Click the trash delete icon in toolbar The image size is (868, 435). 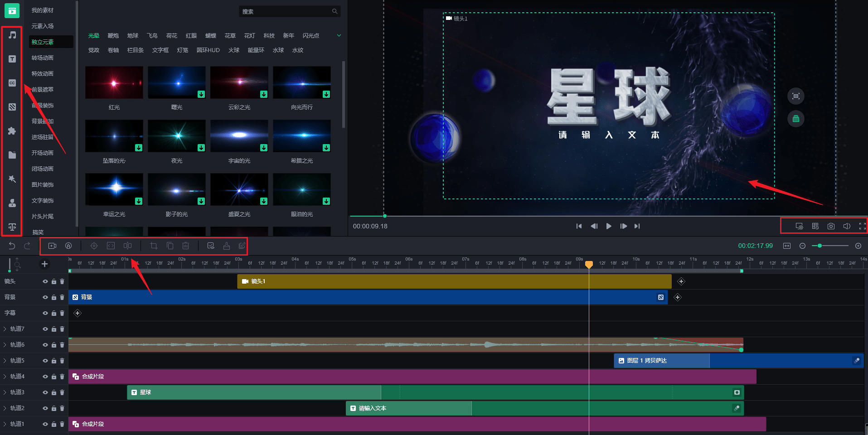pyautogui.click(x=185, y=246)
